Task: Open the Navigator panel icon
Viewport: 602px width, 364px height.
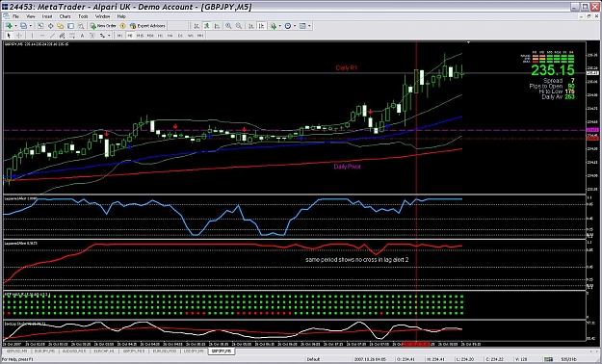Action: [x=61, y=26]
